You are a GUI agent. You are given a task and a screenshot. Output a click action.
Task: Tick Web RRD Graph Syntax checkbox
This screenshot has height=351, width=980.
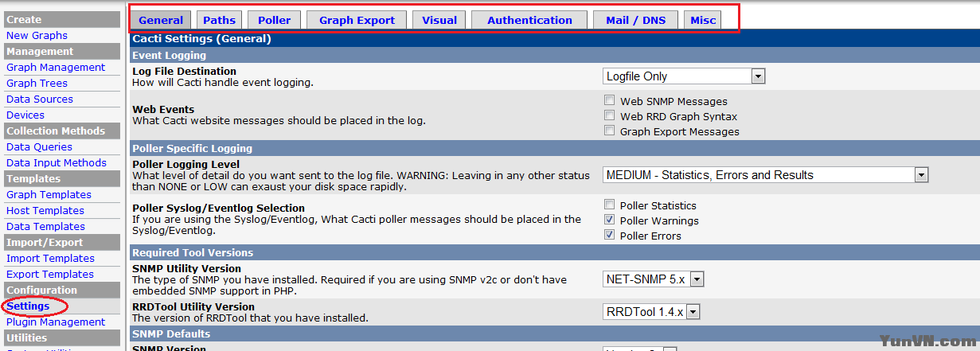click(609, 116)
